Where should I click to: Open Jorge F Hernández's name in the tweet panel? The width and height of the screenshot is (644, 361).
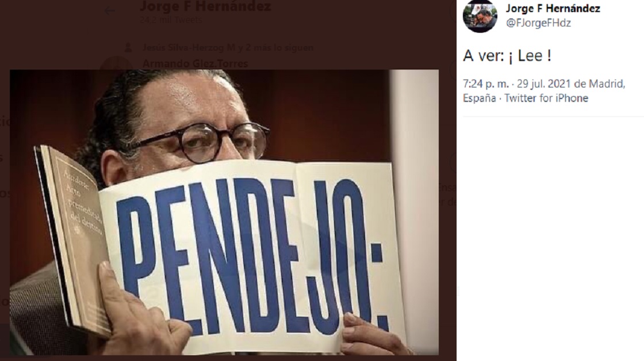553,8
